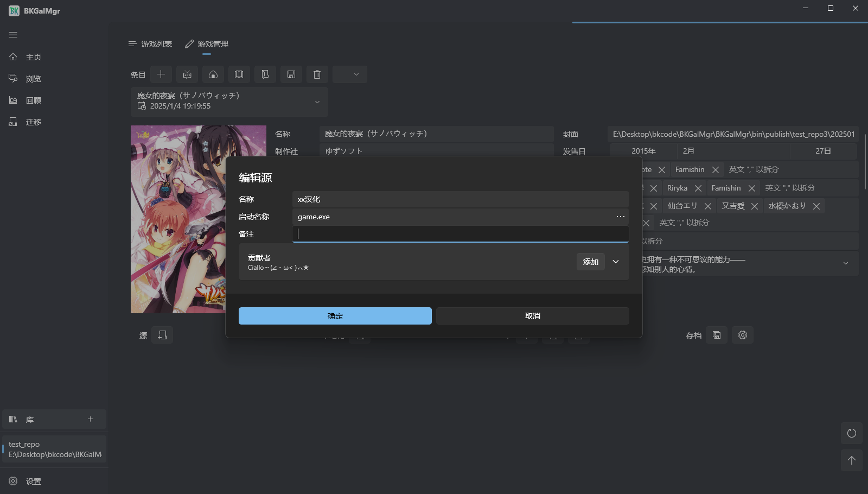Go to the 浏览 browse section
Viewport: 868px width, 494px height.
click(x=34, y=78)
